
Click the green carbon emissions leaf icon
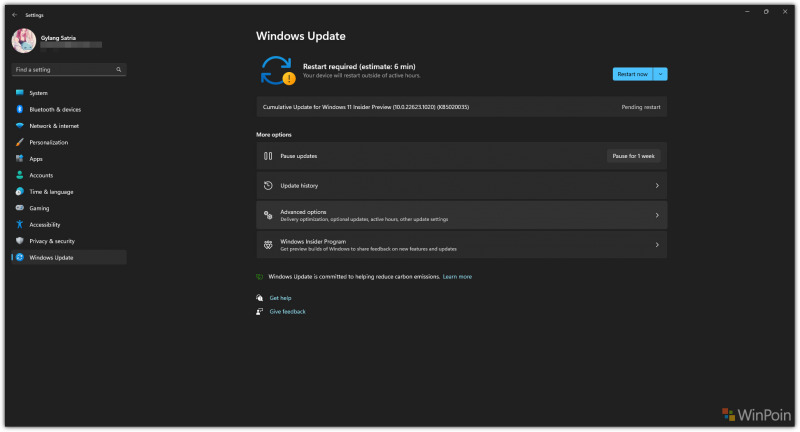[259, 276]
